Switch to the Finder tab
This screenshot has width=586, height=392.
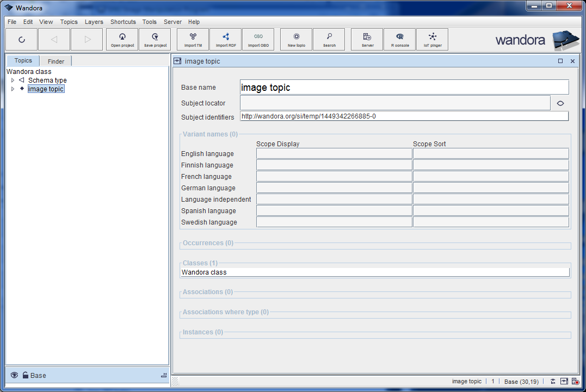point(55,60)
